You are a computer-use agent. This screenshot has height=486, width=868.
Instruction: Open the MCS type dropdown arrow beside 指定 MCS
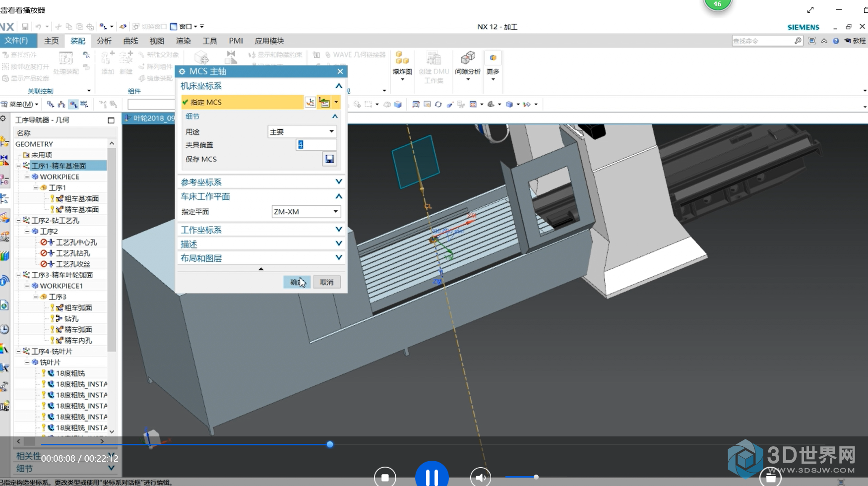pos(336,102)
